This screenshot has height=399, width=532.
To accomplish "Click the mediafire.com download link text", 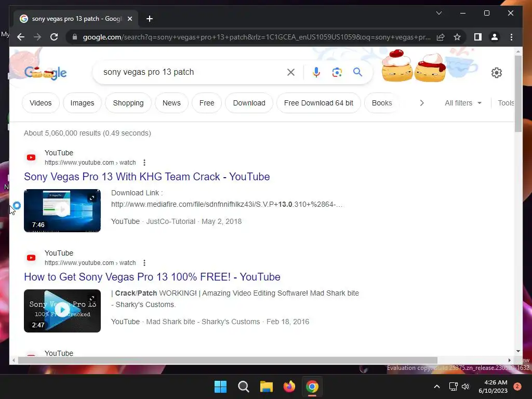I will [x=227, y=204].
